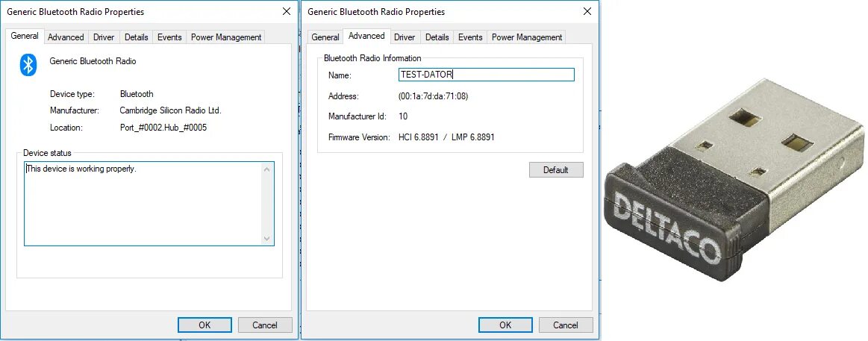Open Advanced tab in left Properties window
868x341 pixels.
coord(66,37)
